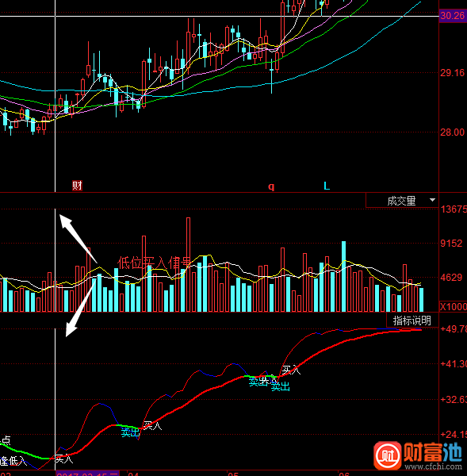Click the 成交量 dropdown arrow
Screen dimensions: 467x476
[x=432, y=200]
